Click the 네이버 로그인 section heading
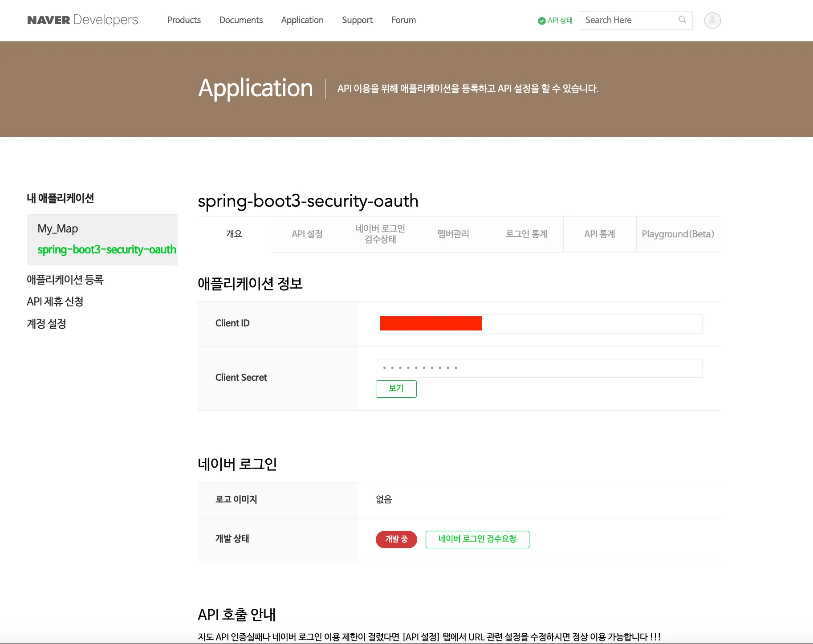The width and height of the screenshot is (813, 644). coord(237,464)
